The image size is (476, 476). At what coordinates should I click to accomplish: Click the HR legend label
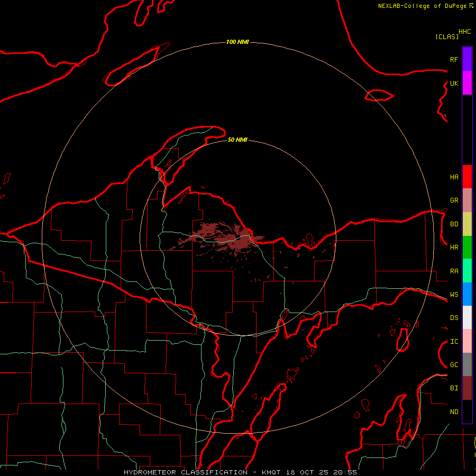click(x=454, y=248)
